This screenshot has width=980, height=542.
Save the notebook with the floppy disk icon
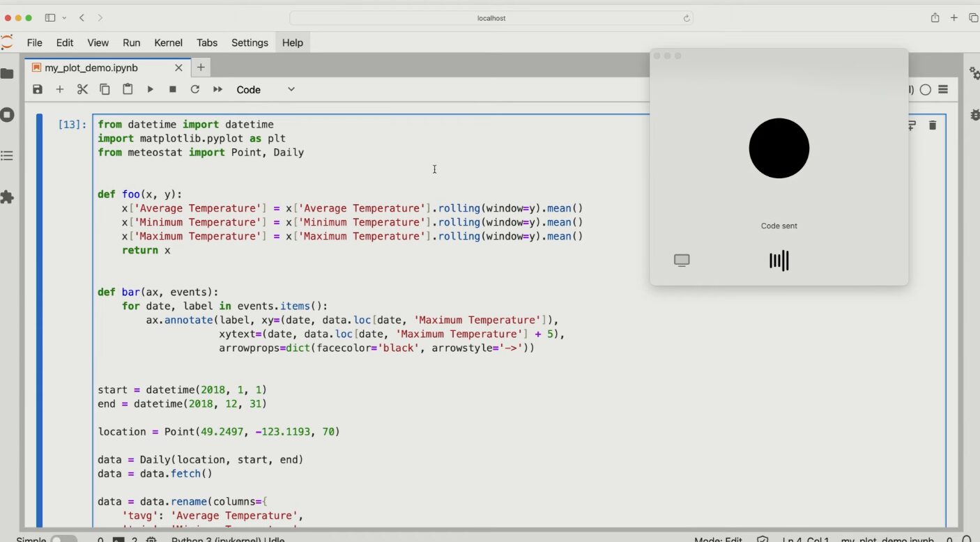[38, 89]
